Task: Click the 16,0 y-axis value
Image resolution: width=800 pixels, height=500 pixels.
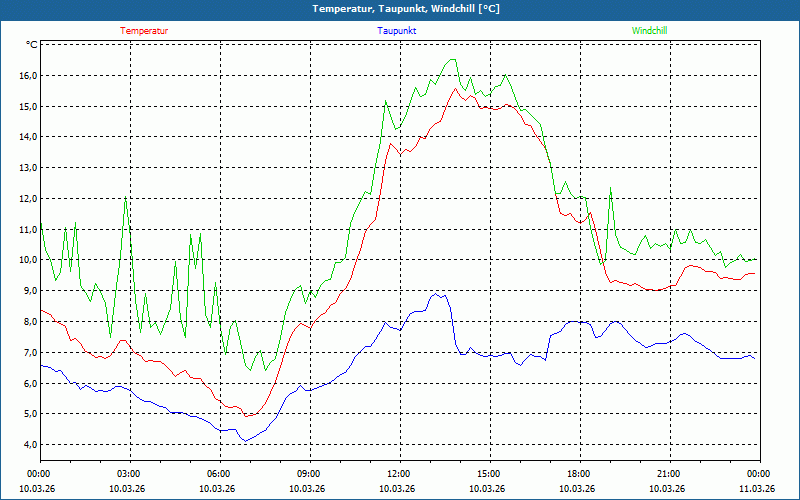Action: (28, 75)
